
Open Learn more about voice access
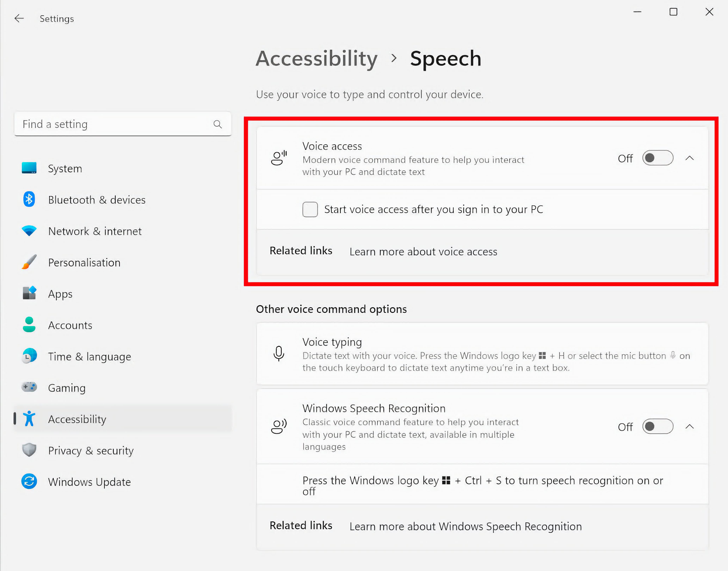(x=423, y=252)
